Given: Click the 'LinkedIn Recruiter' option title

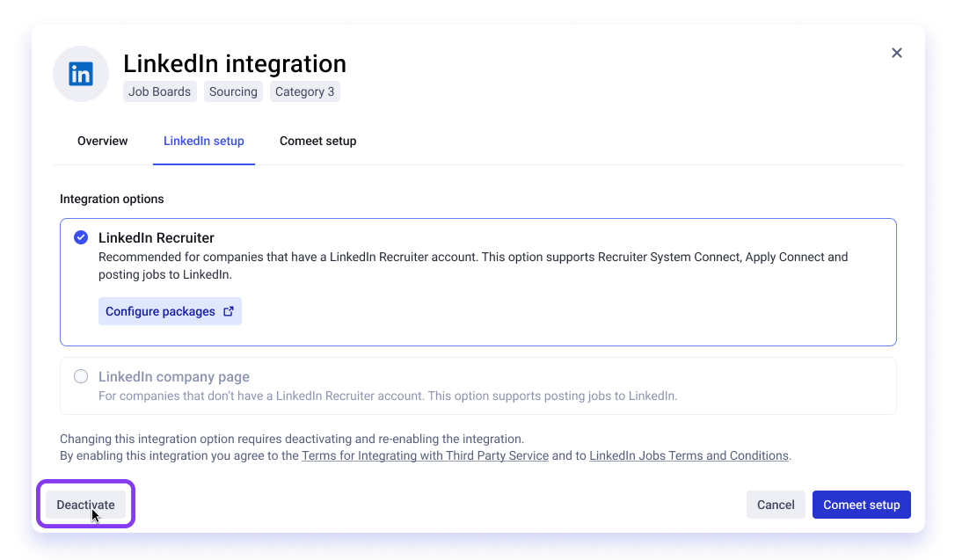Looking at the screenshot, I should pos(157,237).
